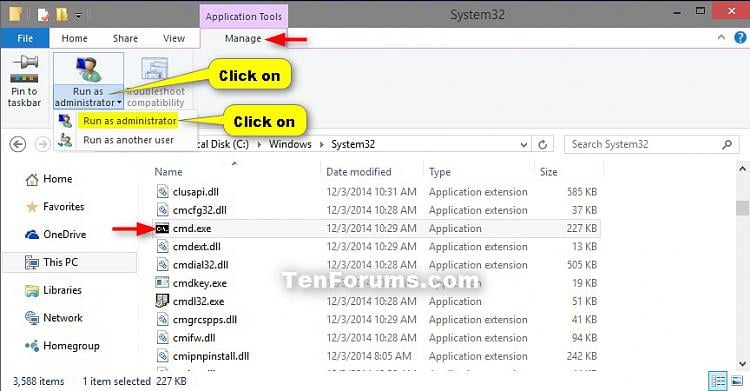Click New folder icon in quick access toolbar
Viewport: 750px width, 391px height.
[62, 14]
